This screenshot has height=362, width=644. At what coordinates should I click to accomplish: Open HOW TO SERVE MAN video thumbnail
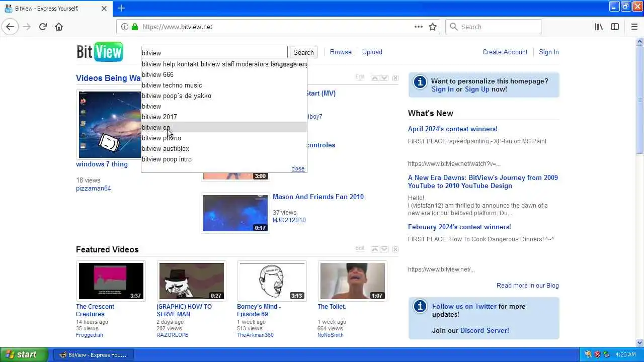coord(191,281)
